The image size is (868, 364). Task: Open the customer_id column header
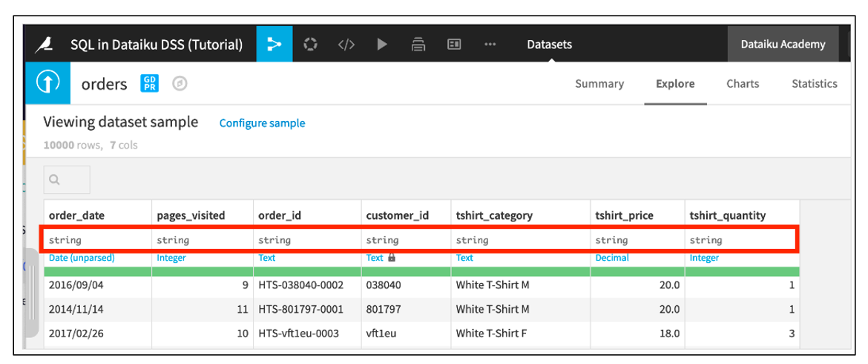tap(398, 215)
